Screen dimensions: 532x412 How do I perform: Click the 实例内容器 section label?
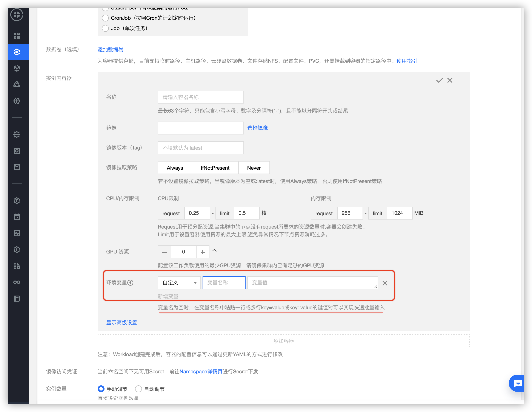tap(59, 78)
